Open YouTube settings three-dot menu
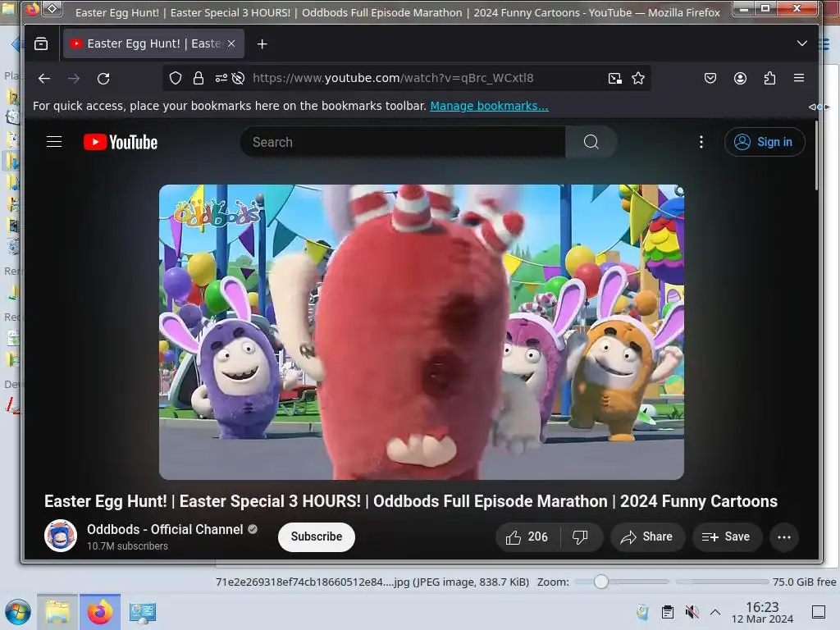Screen dimensions: 840x630 click(701, 142)
